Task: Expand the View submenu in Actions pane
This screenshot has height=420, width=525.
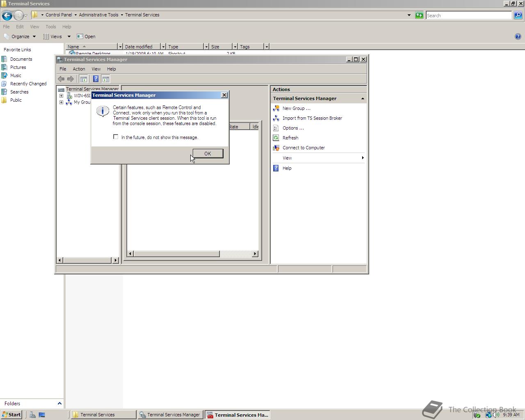Action: [318, 158]
